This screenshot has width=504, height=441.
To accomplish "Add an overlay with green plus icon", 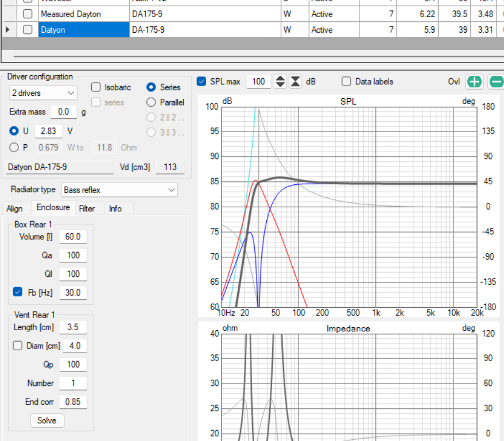I will pos(474,82).
